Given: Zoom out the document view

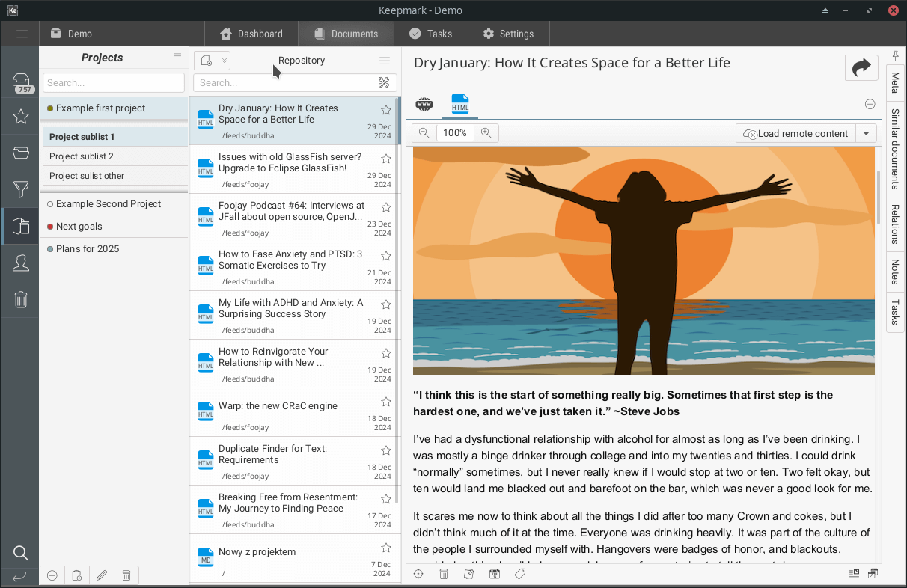Looking at the screenshot, I should click(424, 133).
